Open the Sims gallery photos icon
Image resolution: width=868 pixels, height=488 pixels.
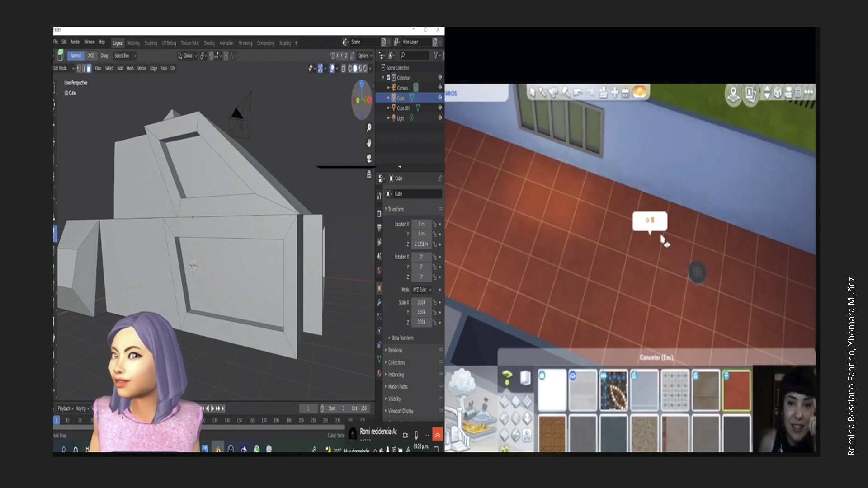pyautogui.click(x=750, y=94)
